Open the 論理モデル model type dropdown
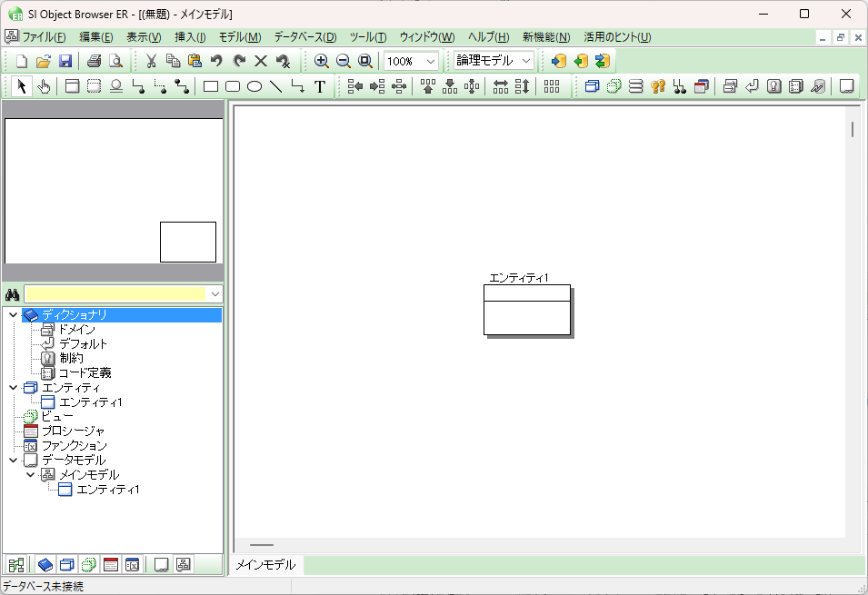868x595 pixels. pyautogui.click(x=526, y=61)
